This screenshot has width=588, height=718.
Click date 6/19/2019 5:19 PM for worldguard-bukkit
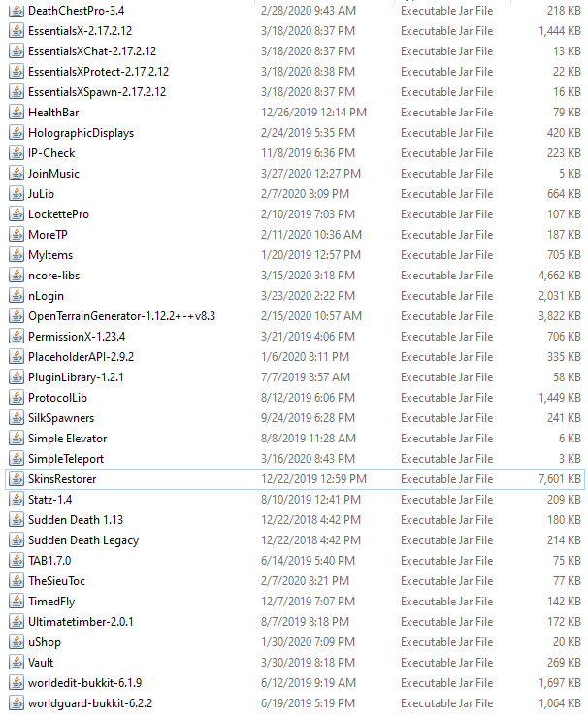coord(308,703)
